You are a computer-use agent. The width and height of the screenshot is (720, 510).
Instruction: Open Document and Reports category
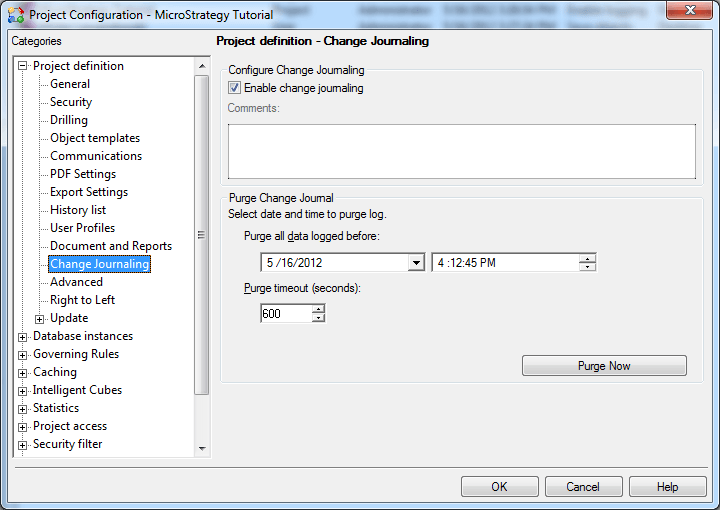(111, 246)
